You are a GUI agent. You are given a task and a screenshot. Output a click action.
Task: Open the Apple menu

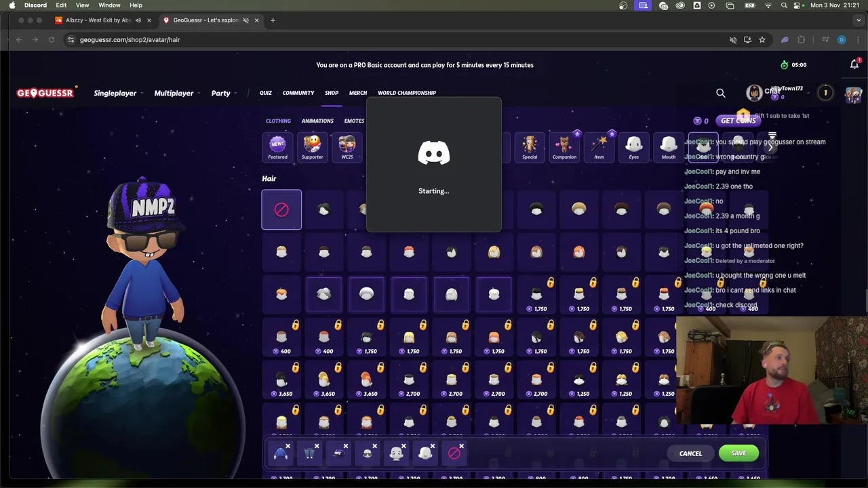12,5
